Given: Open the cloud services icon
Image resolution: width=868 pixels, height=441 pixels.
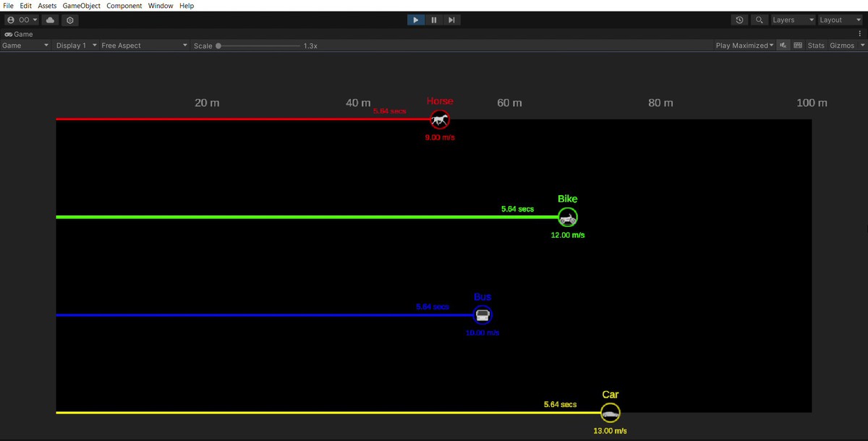Looking at the screenshot, I should click(x=50, y=20).
